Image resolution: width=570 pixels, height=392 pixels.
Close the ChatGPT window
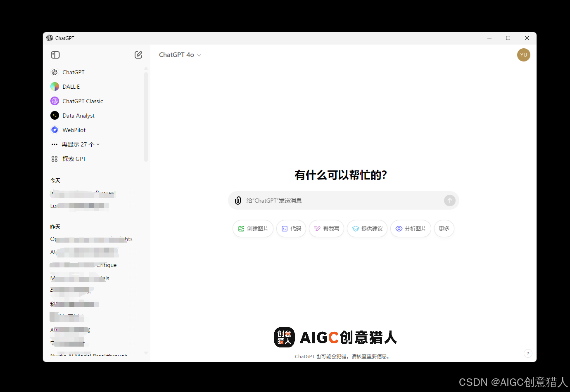click(x=527, y=38)
